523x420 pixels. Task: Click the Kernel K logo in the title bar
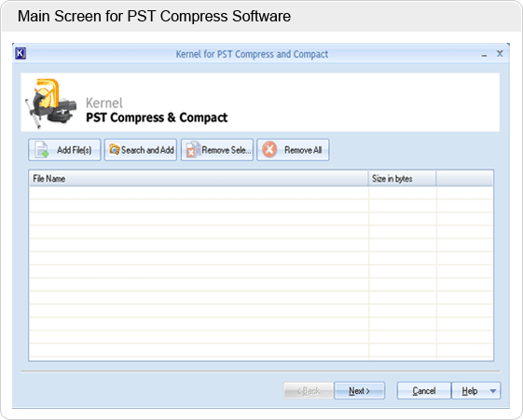pyautogui.click(x=21, y=53)
